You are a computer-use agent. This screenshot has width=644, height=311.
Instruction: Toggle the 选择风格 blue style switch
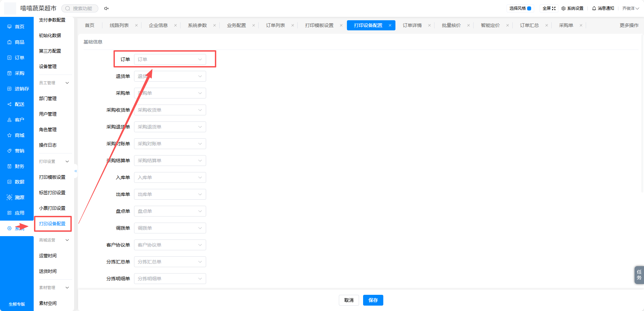(x=529, y=8)
